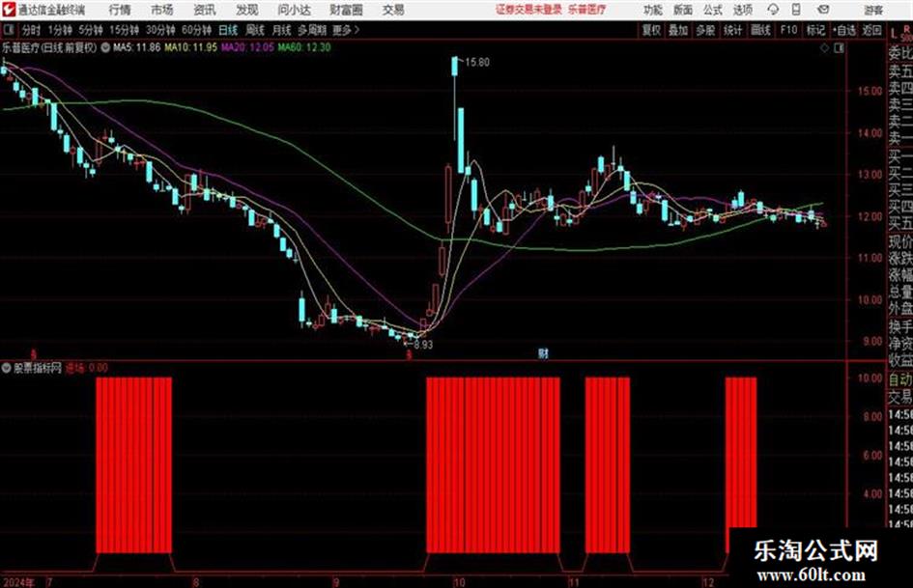The image size is (913, 588).
Task: Click the 乐普医疗(日线 前复权) chart title
Action: [x=49, y=48]
